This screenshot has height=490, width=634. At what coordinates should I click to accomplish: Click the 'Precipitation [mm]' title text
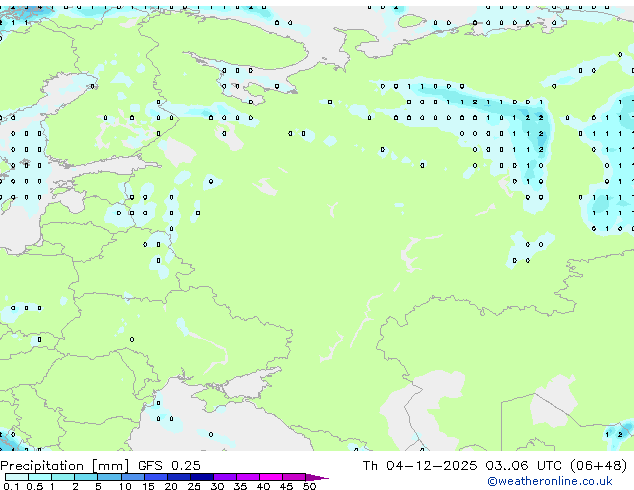click(x=65, y=466)
